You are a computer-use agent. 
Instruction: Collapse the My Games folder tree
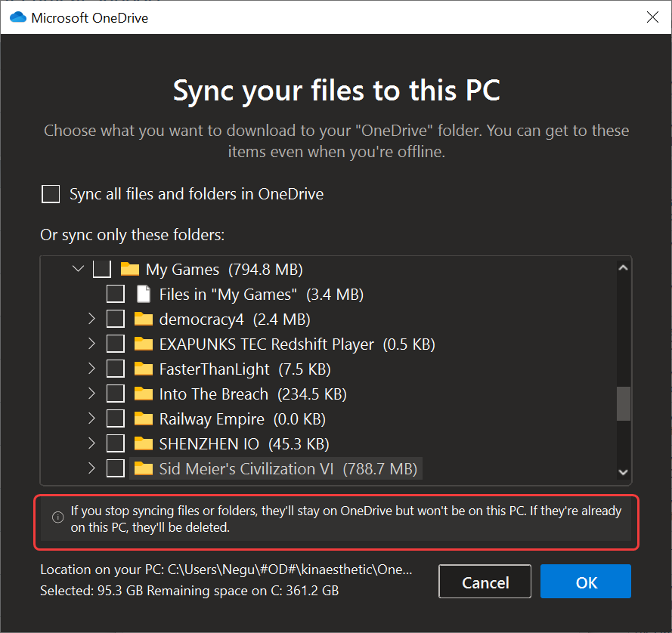click(x=78, y=269)
